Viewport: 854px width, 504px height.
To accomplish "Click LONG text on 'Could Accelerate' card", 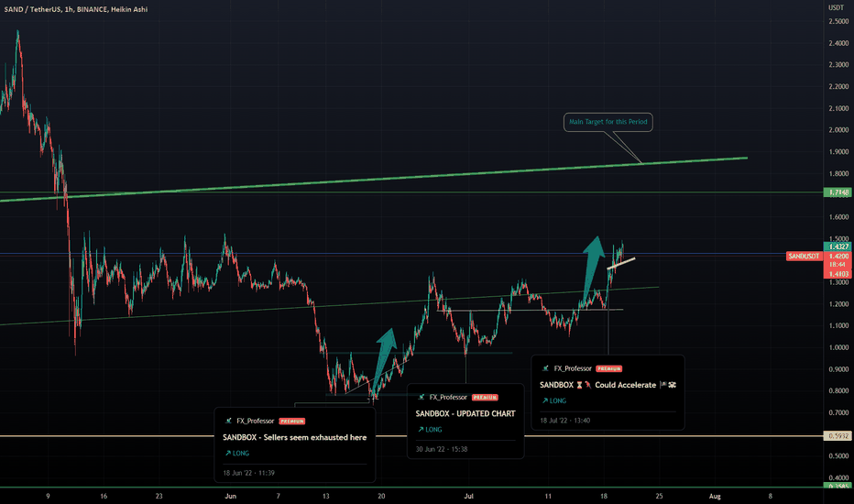I will pyautogui.click(x=558, y=400).
